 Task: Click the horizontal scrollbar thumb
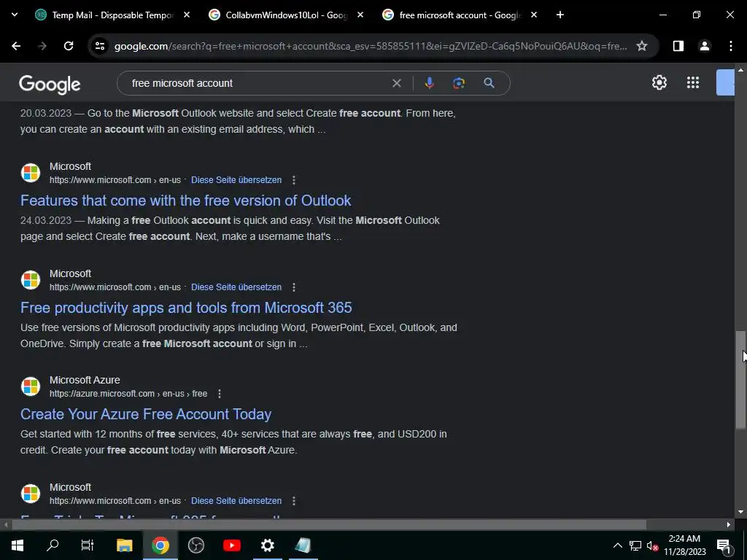click(329, 525)
